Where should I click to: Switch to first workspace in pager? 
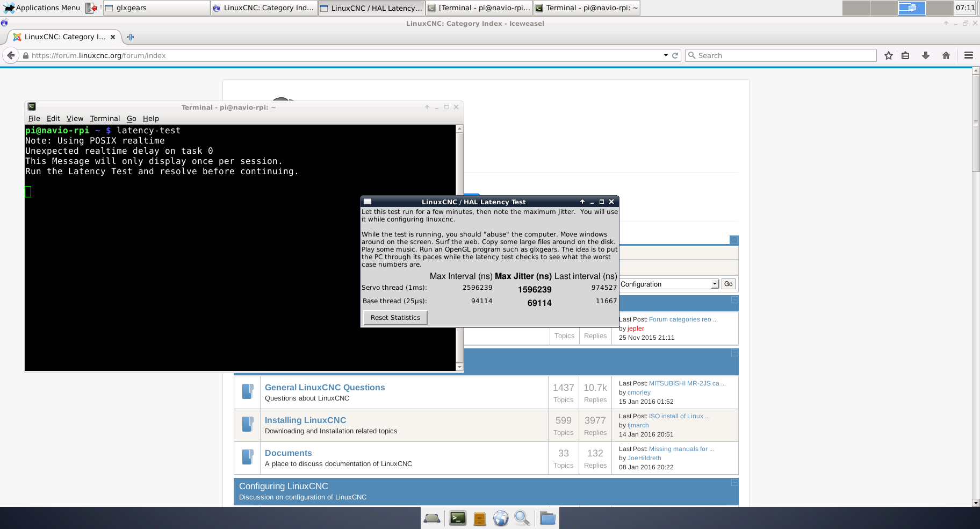856,8
